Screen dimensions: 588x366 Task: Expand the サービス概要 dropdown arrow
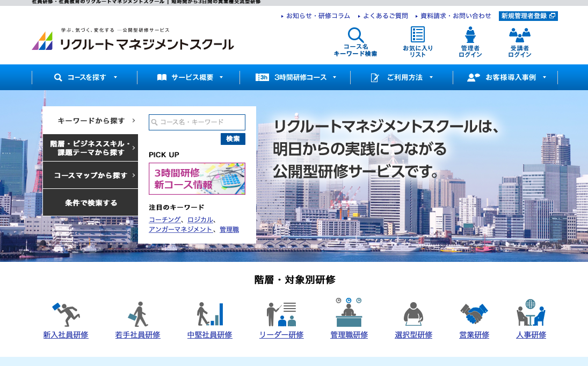(221, 77)
